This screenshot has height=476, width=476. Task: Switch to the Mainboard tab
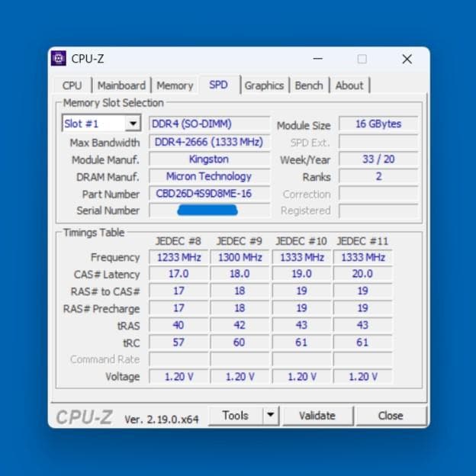click(121, 85)
